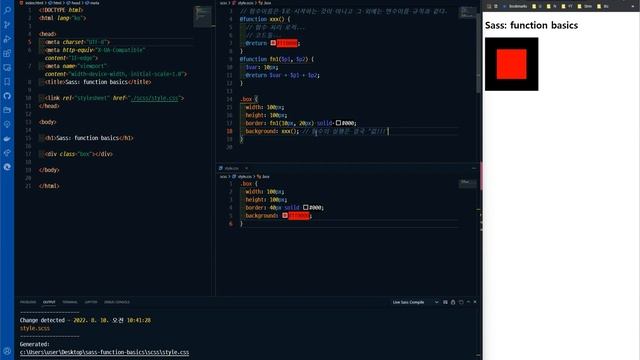Click the '@function fn1($p1, $p2)' line
This screenshot has height=360, width=640.
(277, 59)
